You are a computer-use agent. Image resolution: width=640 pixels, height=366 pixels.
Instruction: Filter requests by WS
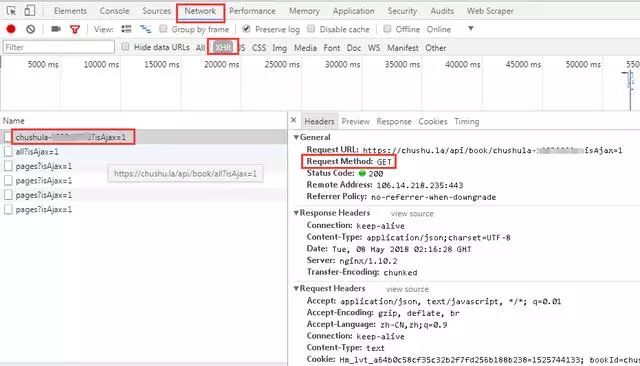coord(374,48)
